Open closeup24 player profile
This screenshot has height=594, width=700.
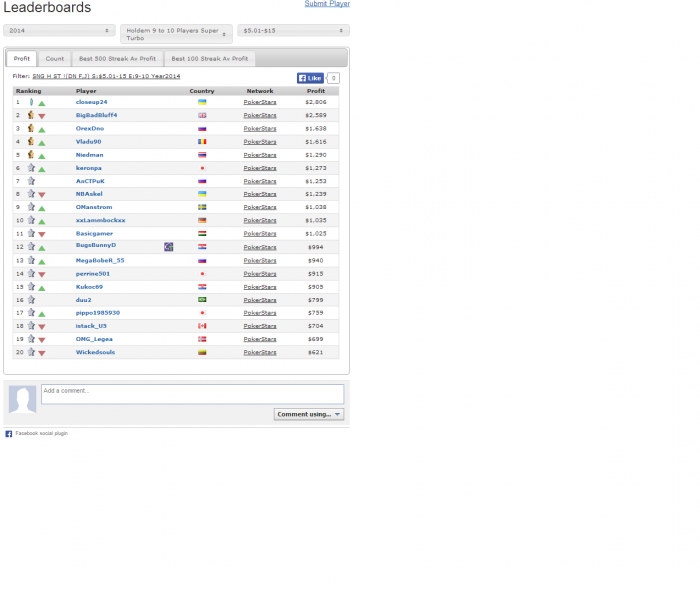[x=92, y=102]
